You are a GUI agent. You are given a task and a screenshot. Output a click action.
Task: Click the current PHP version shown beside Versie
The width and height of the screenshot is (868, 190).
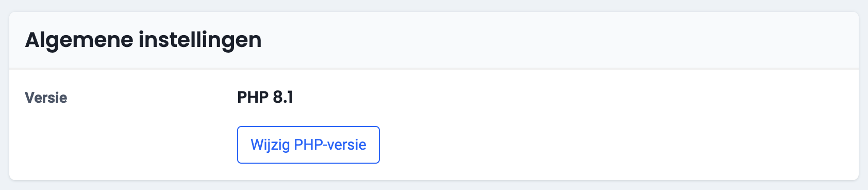pyautogui.click(x=265, y=97)
